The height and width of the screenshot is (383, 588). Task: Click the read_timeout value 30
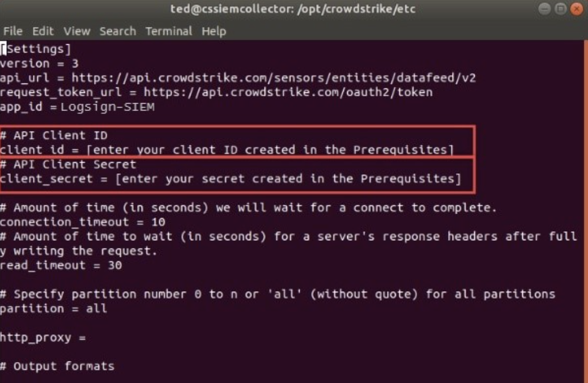pyautogui.click(x=115, y=265)
